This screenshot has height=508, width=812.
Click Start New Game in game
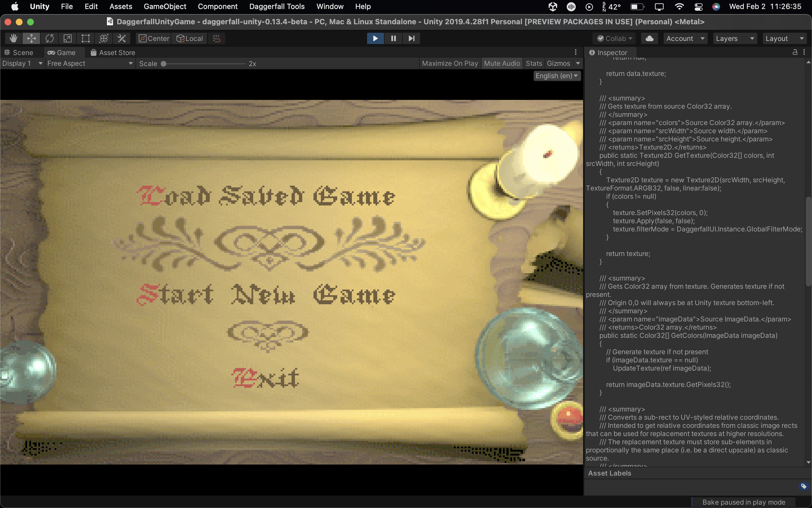(x=266, y=294)
